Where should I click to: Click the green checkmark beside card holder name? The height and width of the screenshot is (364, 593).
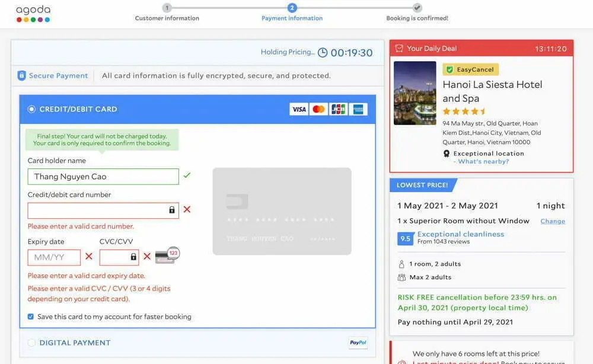(x=187, y=175)
